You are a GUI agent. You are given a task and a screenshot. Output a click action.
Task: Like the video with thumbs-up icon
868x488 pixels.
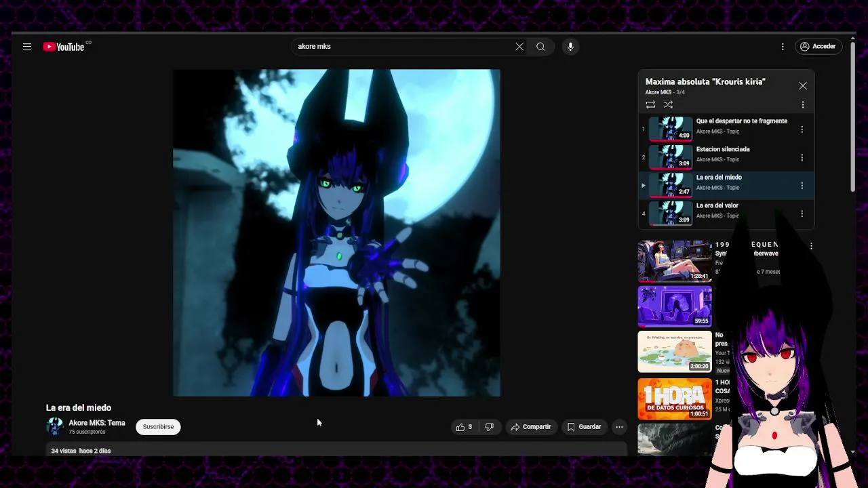465,427
